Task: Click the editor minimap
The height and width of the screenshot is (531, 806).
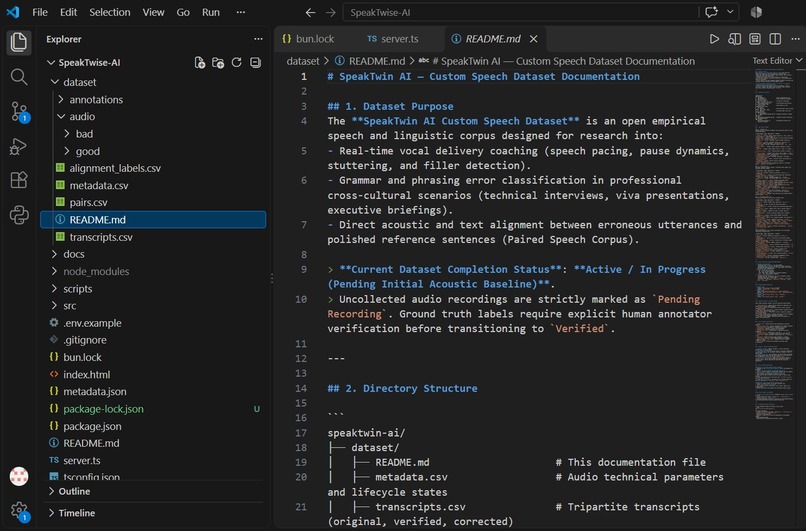Action: point(773,246)
